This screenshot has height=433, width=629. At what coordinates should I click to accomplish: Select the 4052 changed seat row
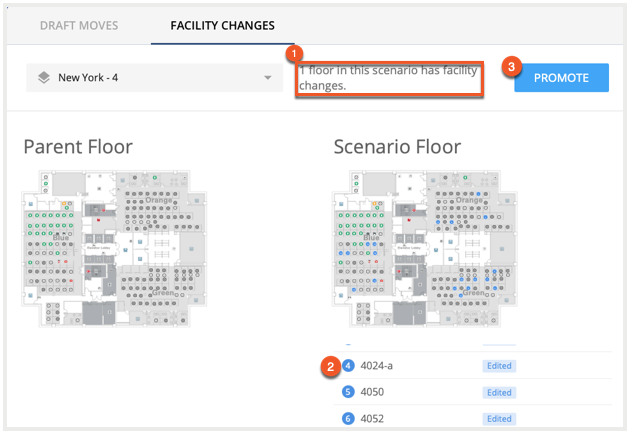tap(473, 418)
